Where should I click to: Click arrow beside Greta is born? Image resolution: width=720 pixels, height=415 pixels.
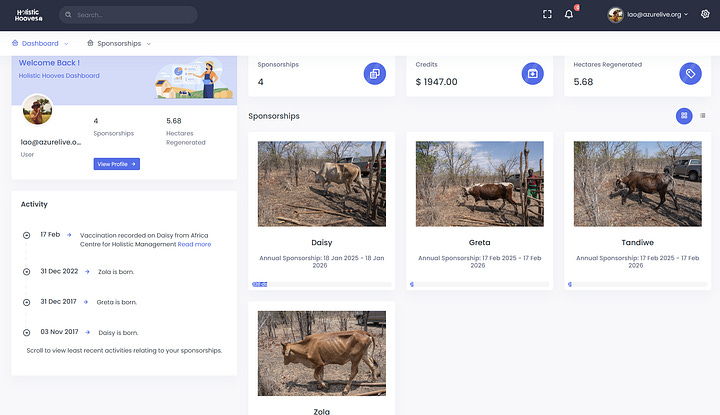click(x=85, y=302)
